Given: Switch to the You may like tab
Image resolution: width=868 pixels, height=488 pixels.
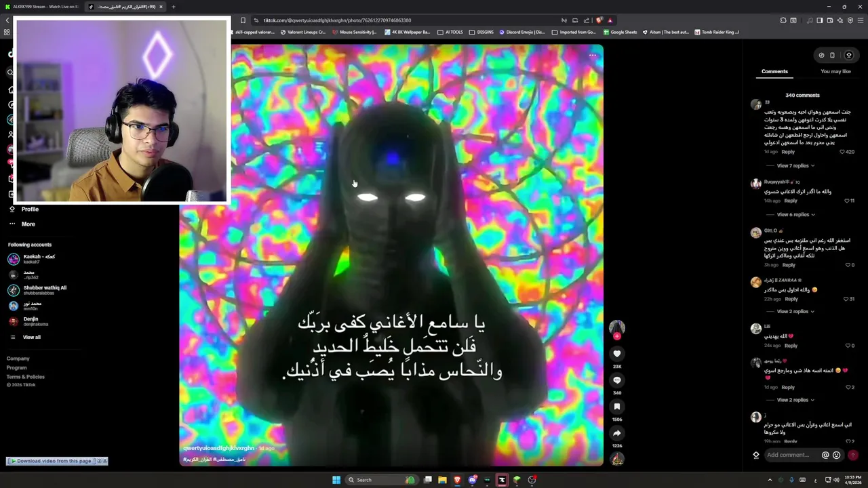Looking at the screenshot, I should pos(835,71).
